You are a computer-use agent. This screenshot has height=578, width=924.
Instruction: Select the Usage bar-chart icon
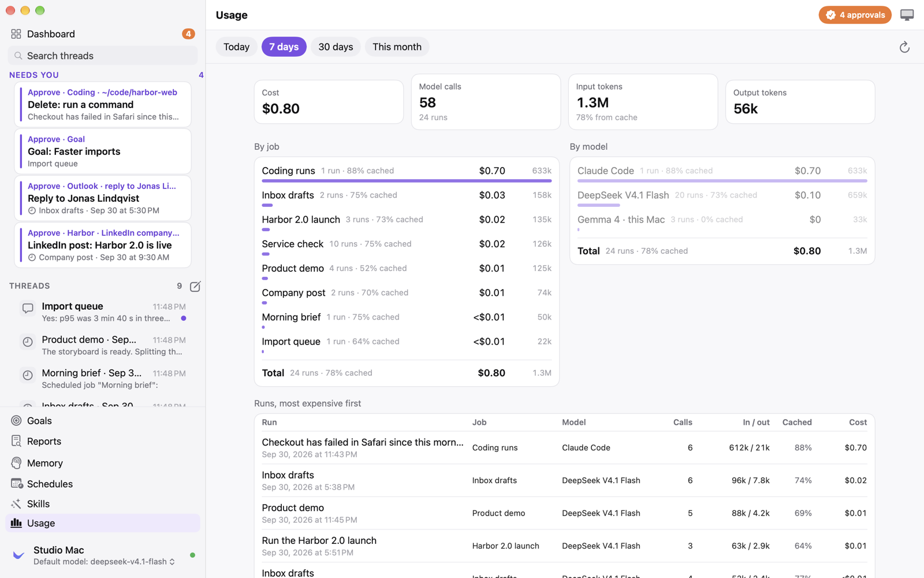coord(16,523)
